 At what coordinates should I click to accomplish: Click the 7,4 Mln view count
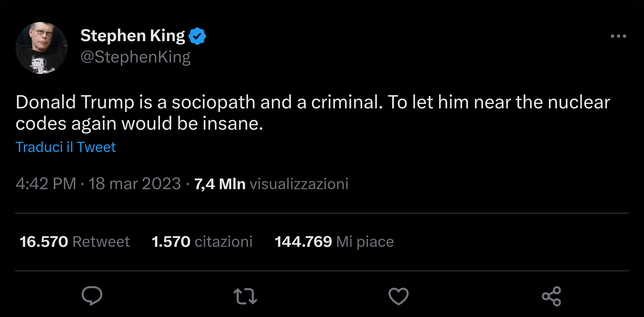point(220,184)
